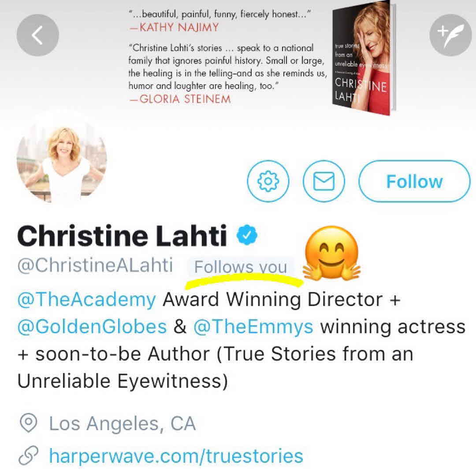Tap the location pin icon
This screenshot has height=476, width=476.
click(28, 423)
